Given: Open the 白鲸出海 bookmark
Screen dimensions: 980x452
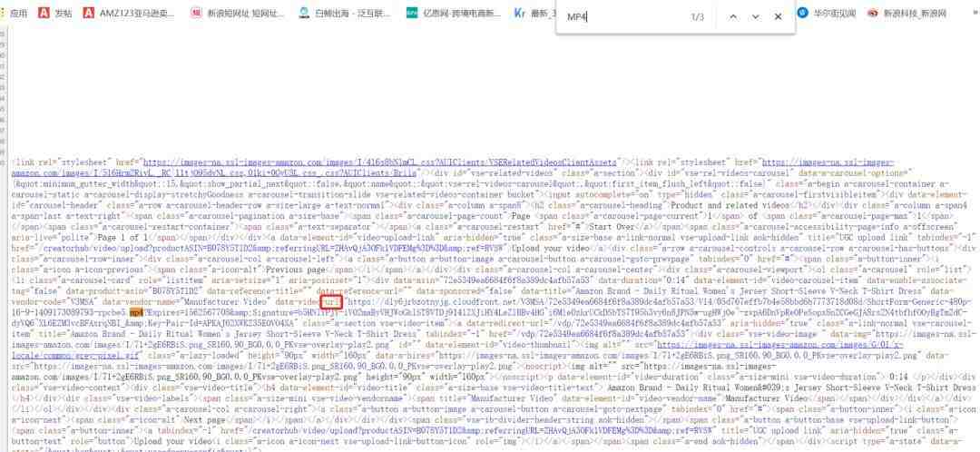Looking at the screenshot, I should pyautogui.click(x=345, y=13).
